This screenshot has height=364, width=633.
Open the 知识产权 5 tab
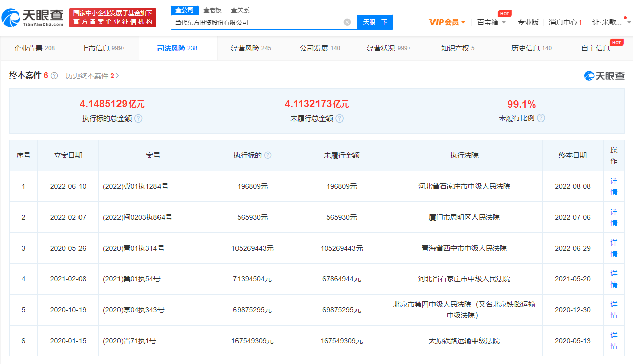pyautogui.click(x=458, y=48)
